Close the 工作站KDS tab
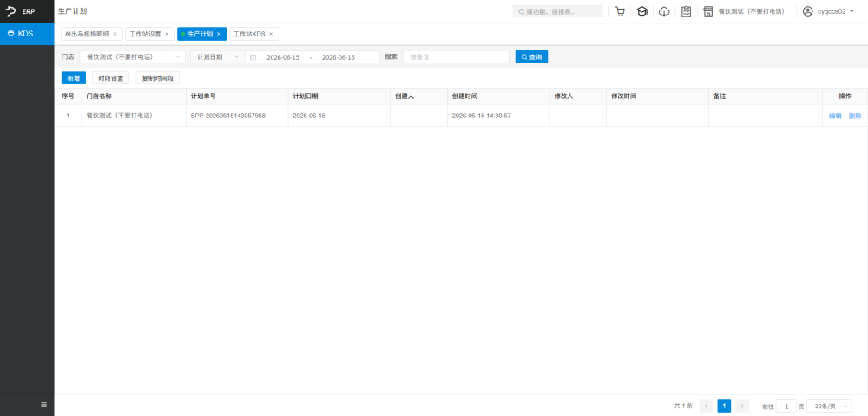 [x=271, y=34]
